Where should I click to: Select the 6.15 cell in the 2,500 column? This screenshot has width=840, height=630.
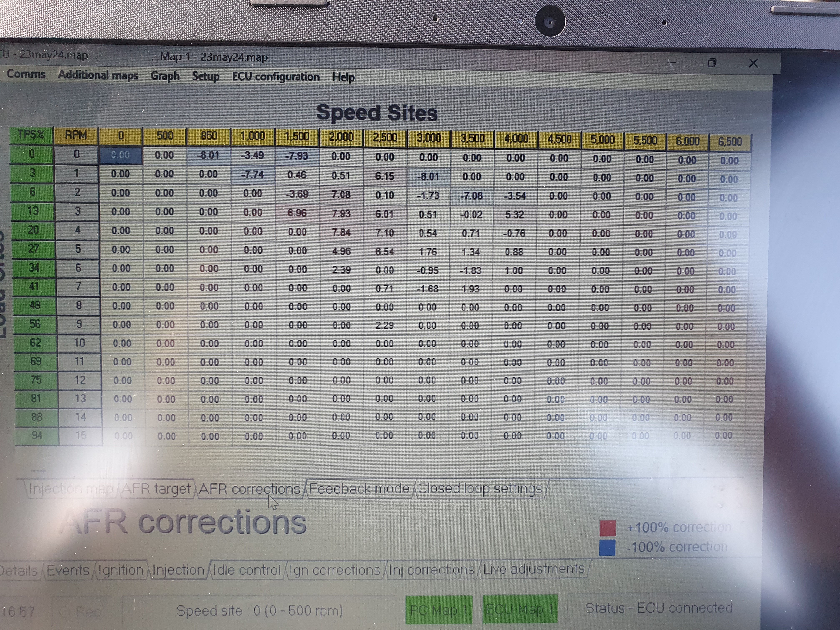[385, 176]
